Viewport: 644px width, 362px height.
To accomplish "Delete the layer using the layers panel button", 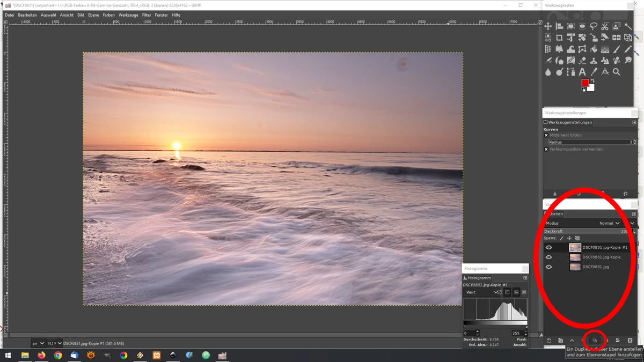I will 630,341.
